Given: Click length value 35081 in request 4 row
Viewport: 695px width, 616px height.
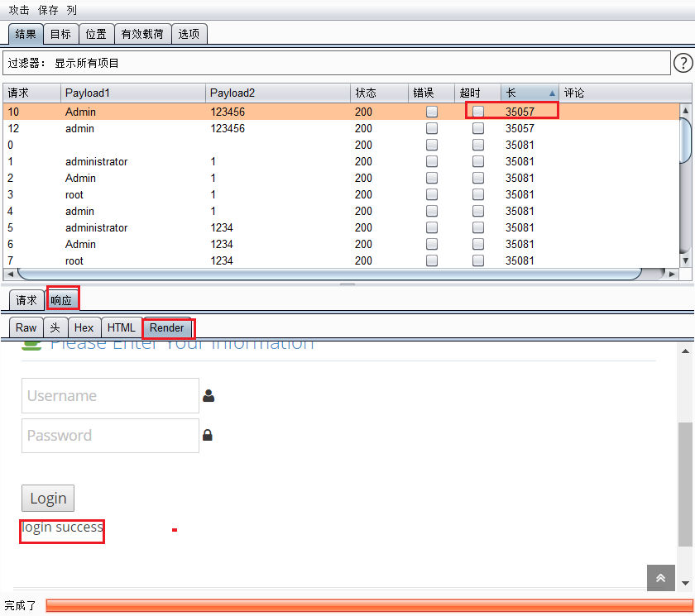Looking at the screenshot, I should coord(520,211).
